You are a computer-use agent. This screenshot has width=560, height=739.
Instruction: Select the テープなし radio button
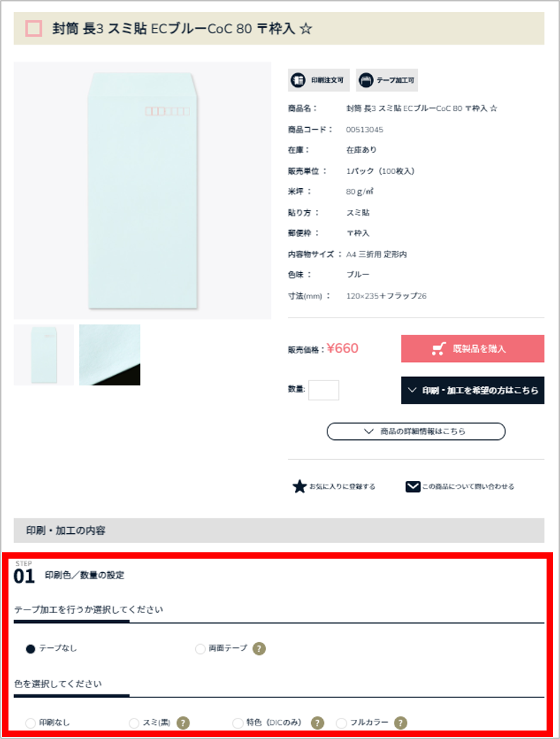30,649
